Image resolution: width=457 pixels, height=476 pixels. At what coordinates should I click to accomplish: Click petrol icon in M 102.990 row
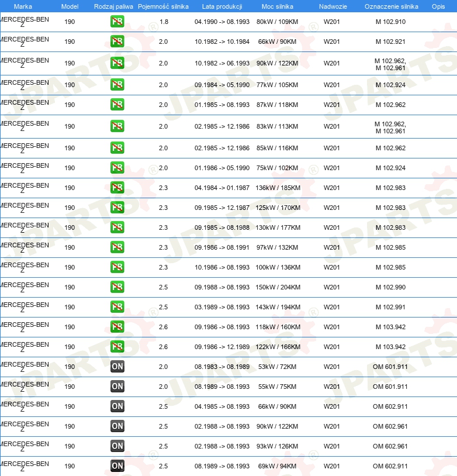[117, 287]
